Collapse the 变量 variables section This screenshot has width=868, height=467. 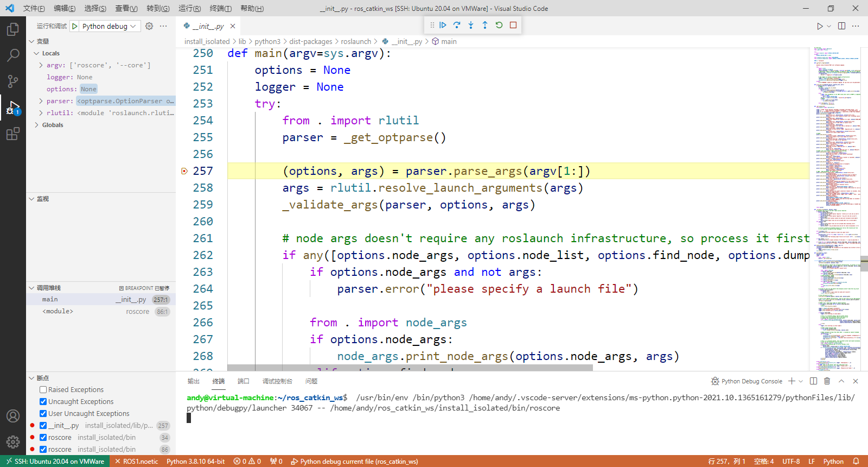pos(31,41)
